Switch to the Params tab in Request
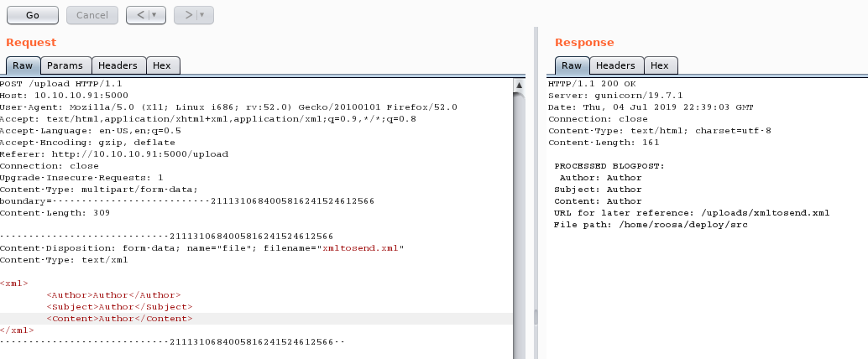This screenshot has height=359, width=868. pyautogui.click(x=65, y=65)
